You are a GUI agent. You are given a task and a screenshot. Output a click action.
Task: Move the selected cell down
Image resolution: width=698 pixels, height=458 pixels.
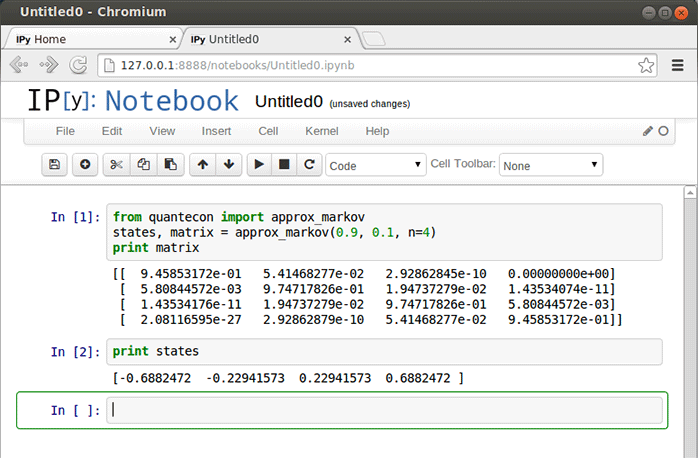point(229,165)
